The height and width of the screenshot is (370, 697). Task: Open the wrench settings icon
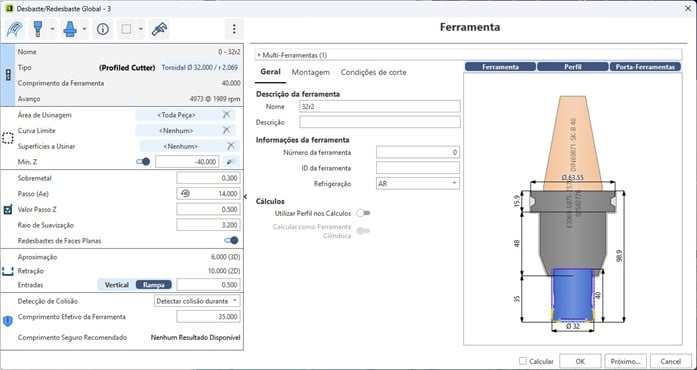[159, 29]
